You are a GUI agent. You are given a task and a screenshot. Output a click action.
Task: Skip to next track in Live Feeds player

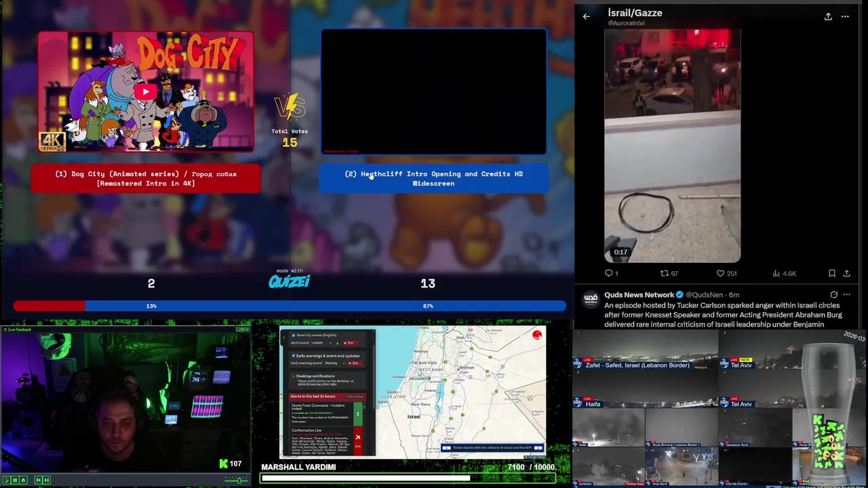pyautogui.click(x=47, y=480)
